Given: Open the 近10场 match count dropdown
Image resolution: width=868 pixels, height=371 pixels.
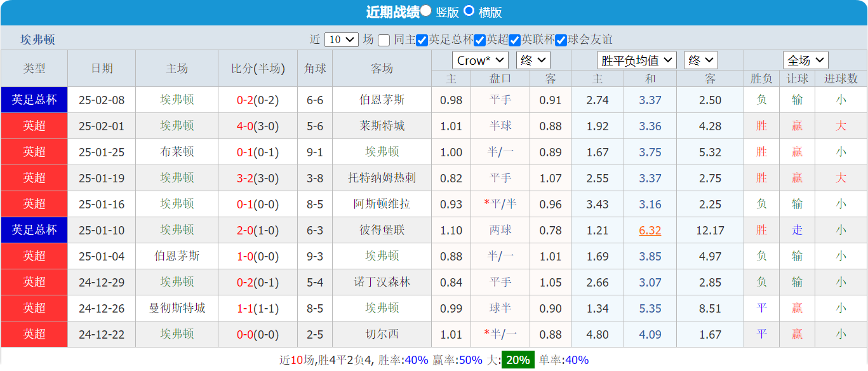Looking at the screenshot, I should [341, 39].
